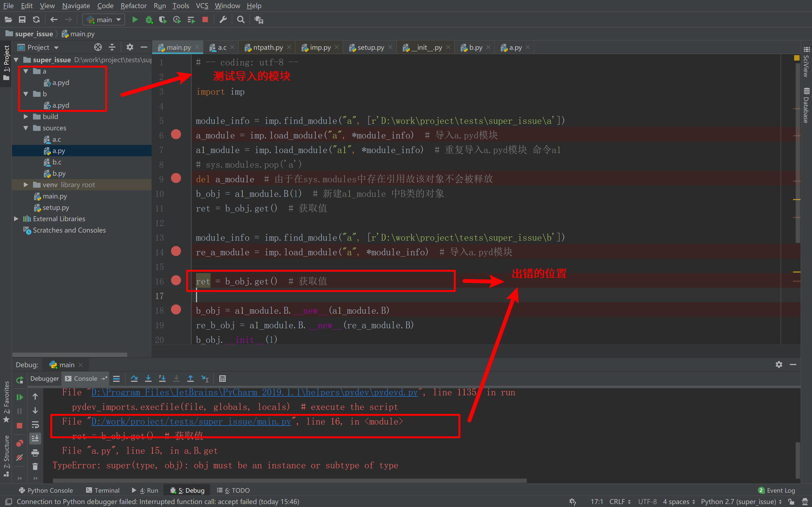
Task: Open the main.py line 16 traceback link
Action: coord(191,422)
